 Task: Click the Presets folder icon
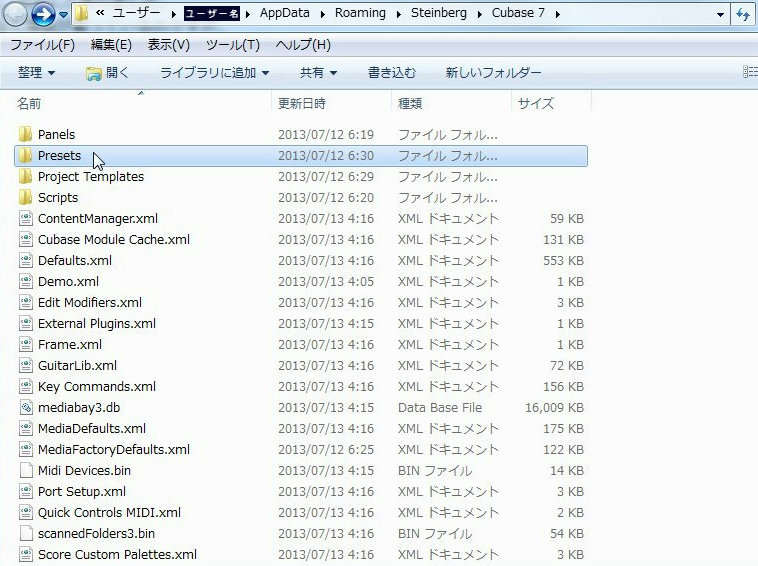point(26,156)
